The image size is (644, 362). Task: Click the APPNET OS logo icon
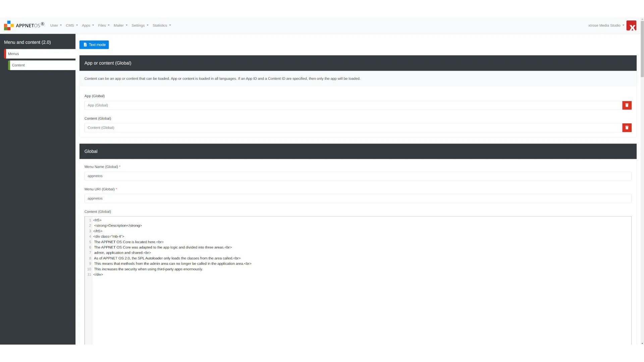pyautogui.click(x=8, y=25)
